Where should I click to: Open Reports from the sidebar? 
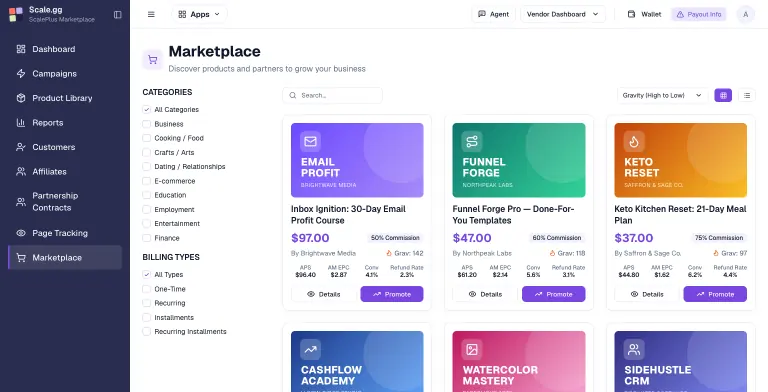65,122
